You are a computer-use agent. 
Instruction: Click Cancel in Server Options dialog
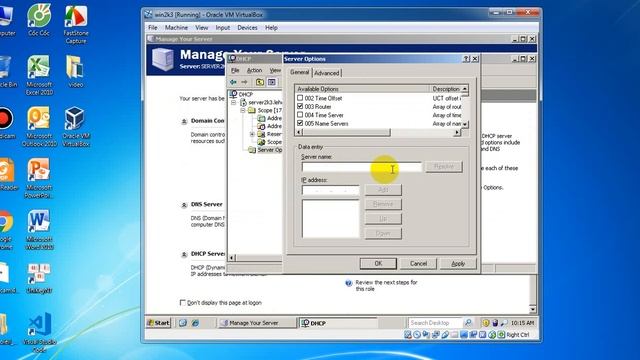coord(418,263)
